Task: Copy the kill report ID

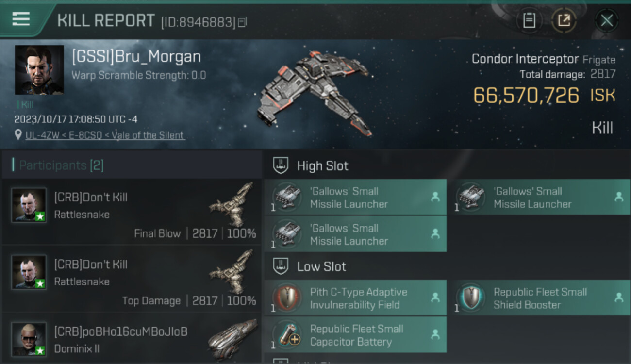Action: 243,22
